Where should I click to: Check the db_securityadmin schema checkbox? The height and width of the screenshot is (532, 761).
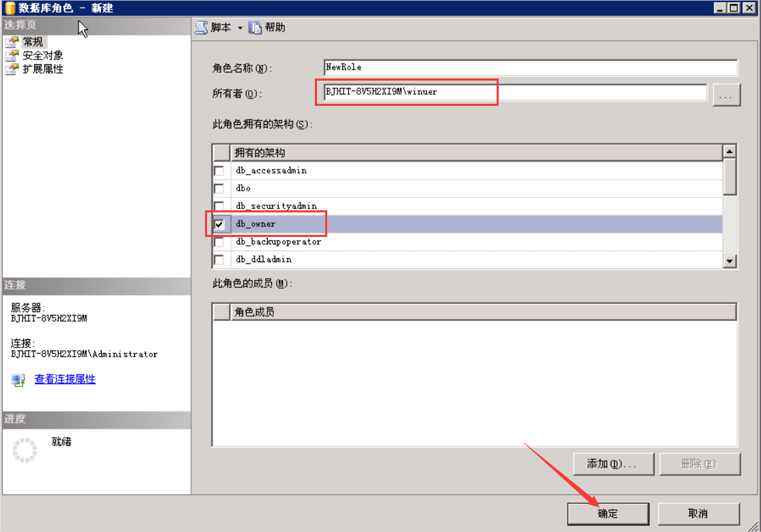coord(219,206)
